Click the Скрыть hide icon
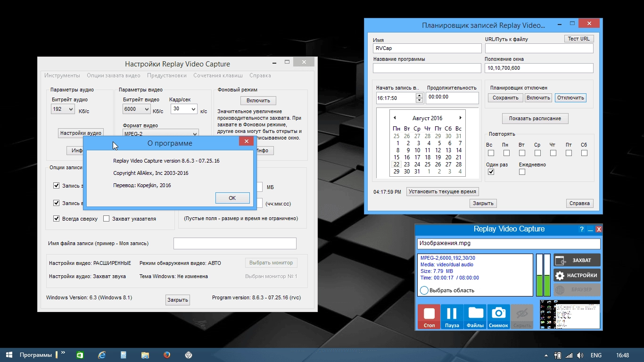644x362 pixels. coord(522,317)
